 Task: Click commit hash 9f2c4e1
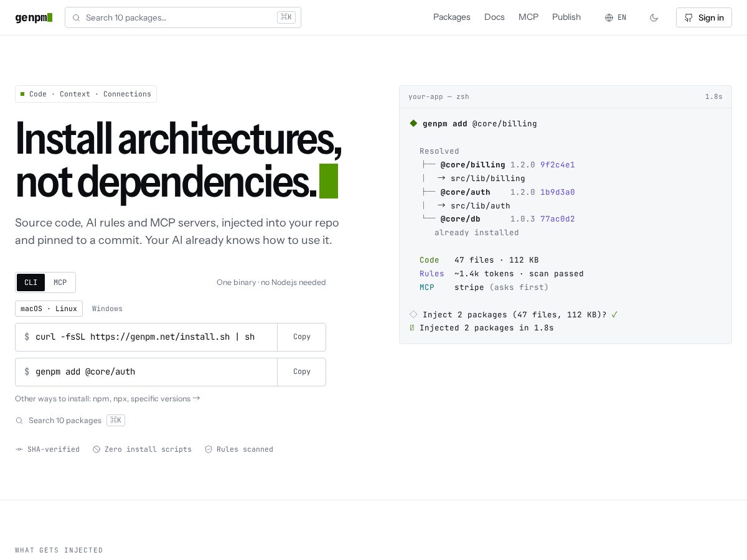(558, 165)
